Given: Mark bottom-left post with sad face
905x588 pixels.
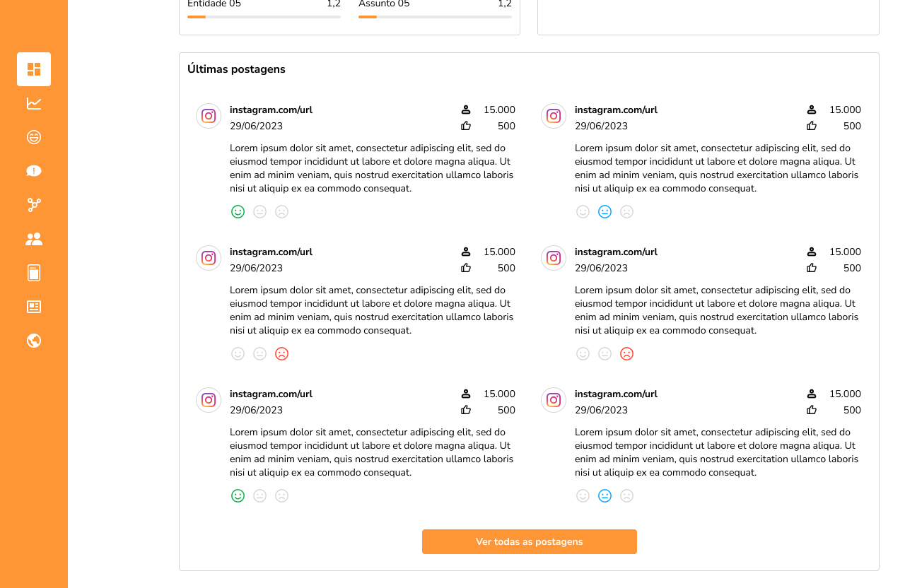Looking at the screenshot, I should (281, 495).
